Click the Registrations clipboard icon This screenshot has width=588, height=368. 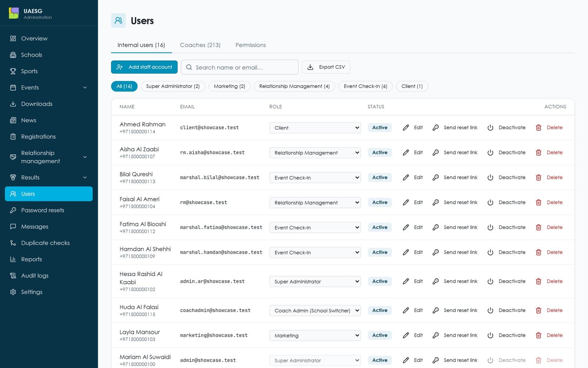[x=13, y=137]
